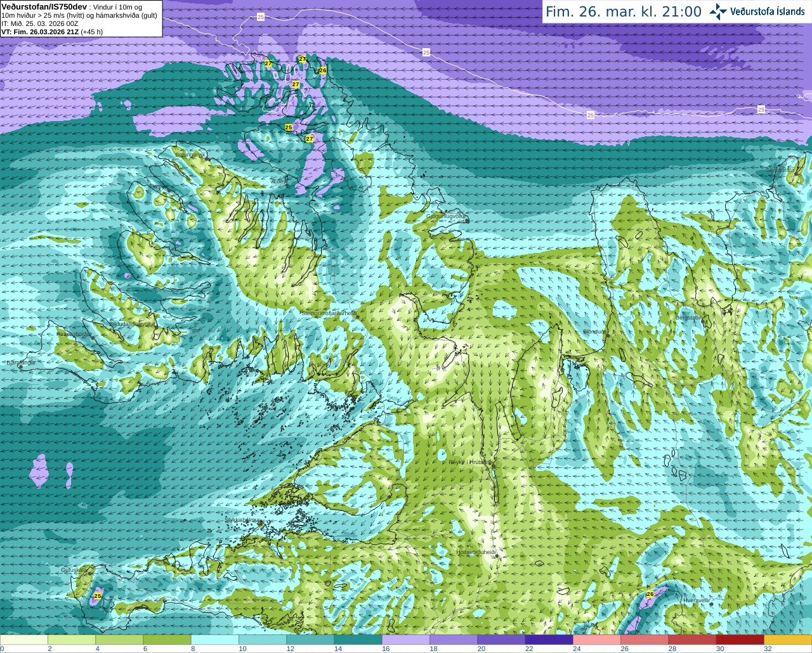Click the dark red legend swatch between 30 and 32

tap(740, 640)
